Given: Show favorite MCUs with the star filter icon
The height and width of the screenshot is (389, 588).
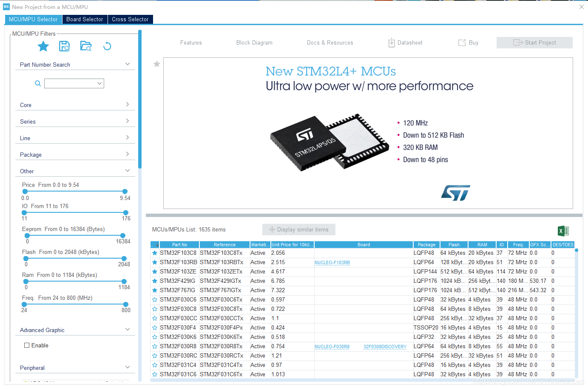Looking at the screenshot, I should coord(43,46).
